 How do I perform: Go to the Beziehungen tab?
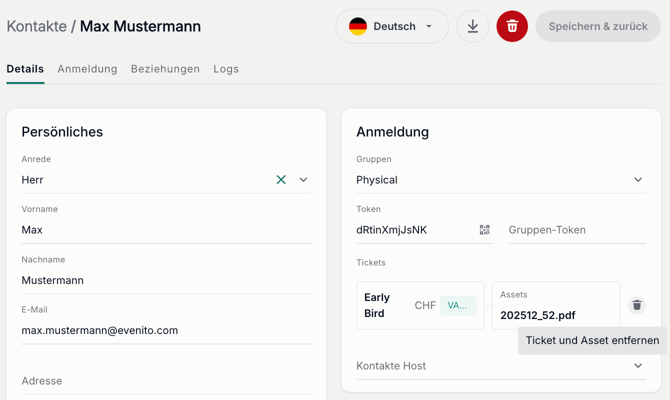[165, 69]
